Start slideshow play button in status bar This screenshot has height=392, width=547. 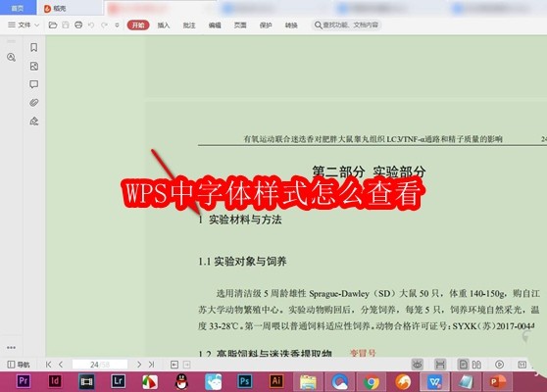(499, 365)
